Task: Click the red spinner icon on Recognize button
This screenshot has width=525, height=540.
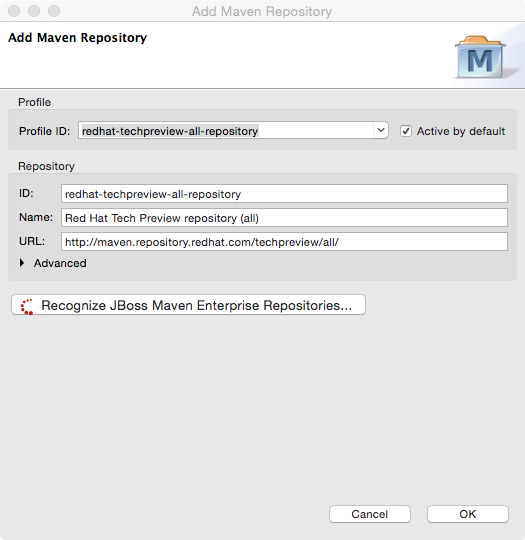Action: [x=27, y=306]
